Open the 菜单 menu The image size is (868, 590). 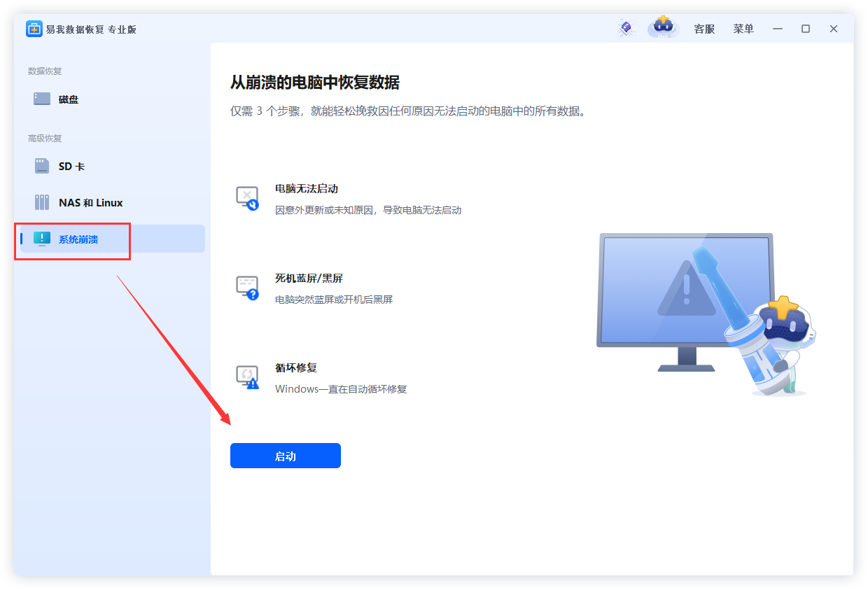tap(743, 29)
